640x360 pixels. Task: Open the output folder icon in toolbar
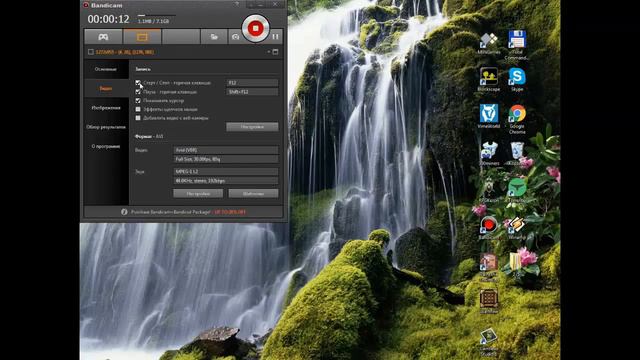(x=214, y=37)
